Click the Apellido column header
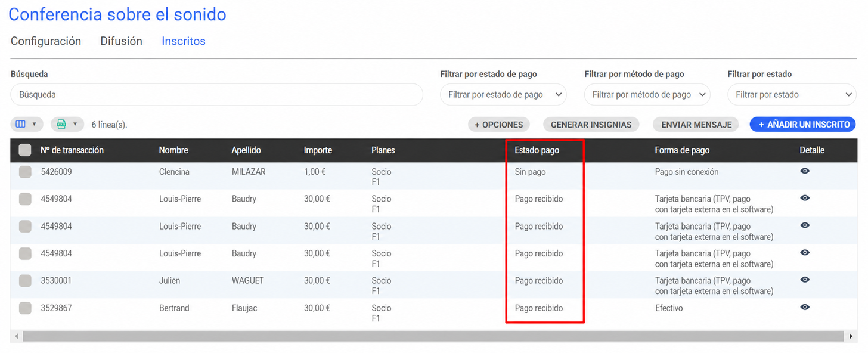Viewport: 868px width, 353px height. pyautogui.click(x=246, y=150)
